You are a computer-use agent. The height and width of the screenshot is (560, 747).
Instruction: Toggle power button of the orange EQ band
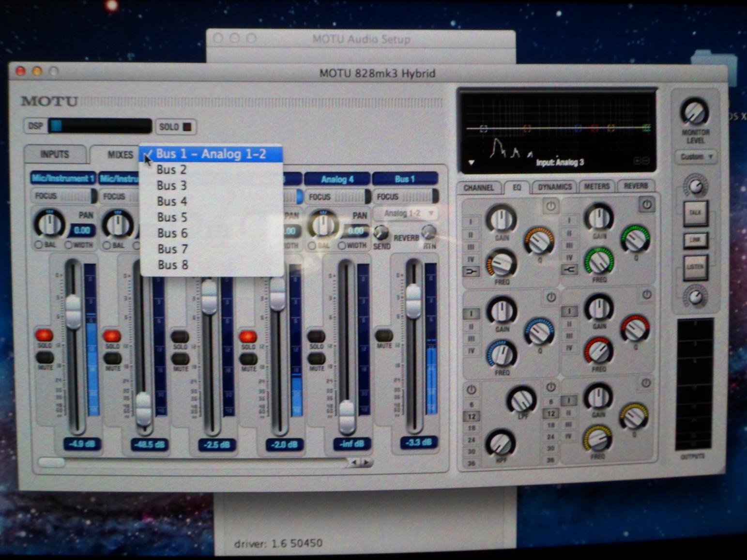coord(551,206)
